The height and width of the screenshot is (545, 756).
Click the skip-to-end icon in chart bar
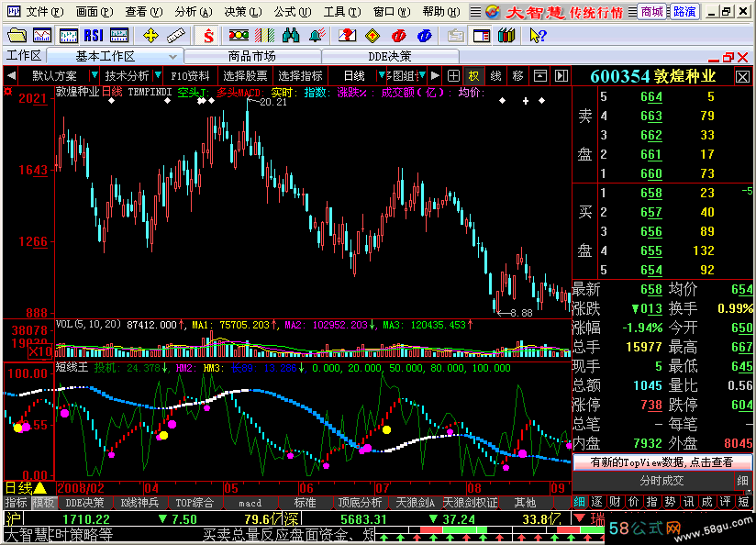pyautogui.click(x=561, y=76)
